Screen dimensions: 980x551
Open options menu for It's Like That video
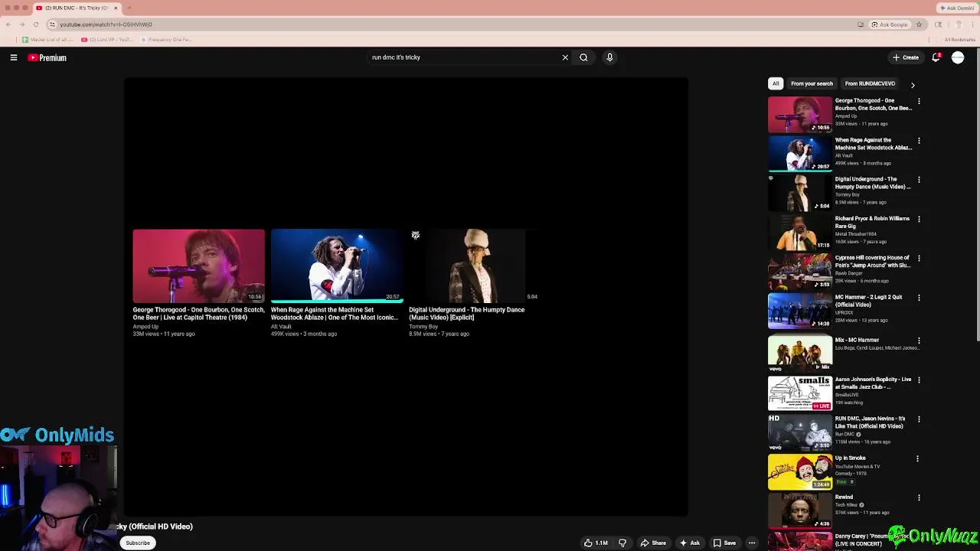(919, 419)
